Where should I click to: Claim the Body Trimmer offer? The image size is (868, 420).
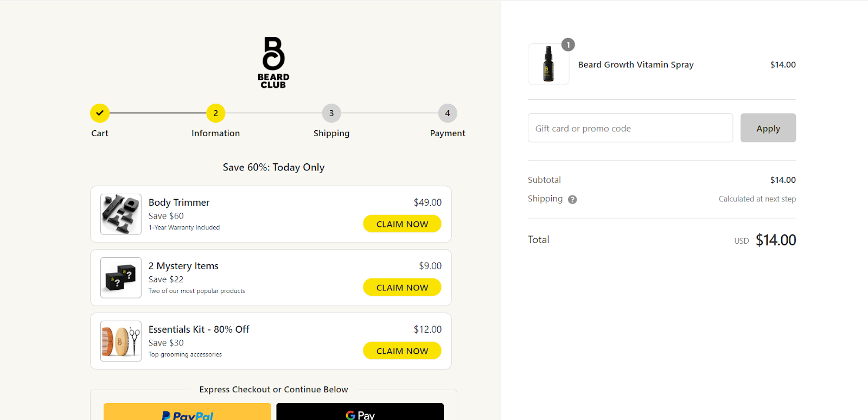[402, 224]
